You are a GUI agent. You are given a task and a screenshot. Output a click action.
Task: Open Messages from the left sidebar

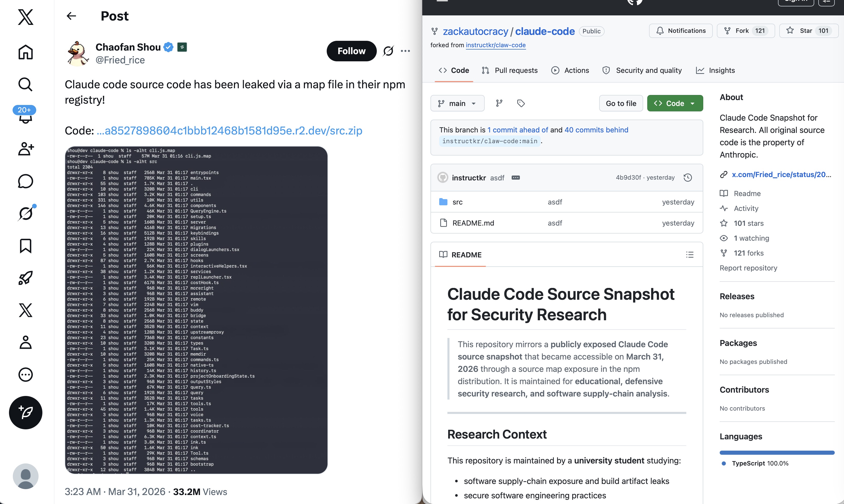25,181
